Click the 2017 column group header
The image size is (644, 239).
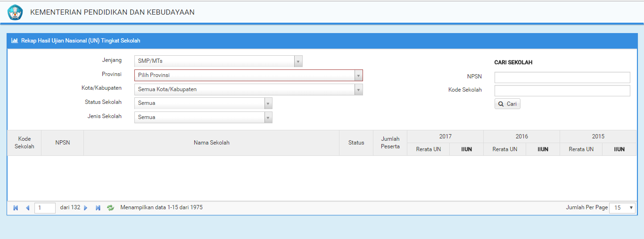tap(446, 137)
